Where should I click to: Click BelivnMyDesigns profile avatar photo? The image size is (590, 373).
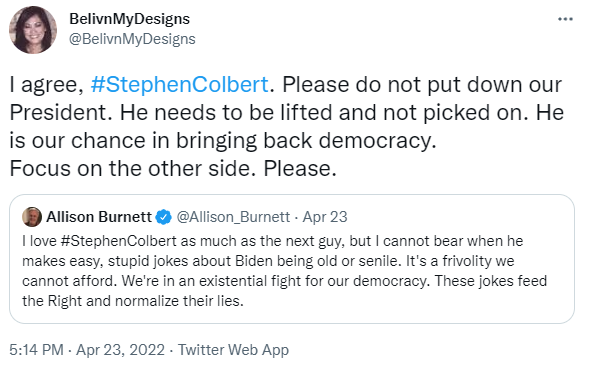(33, 30)
